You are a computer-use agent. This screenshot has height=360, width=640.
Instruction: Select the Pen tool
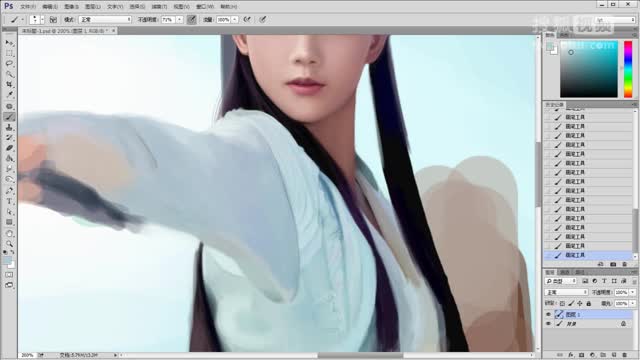coord(9,191)
